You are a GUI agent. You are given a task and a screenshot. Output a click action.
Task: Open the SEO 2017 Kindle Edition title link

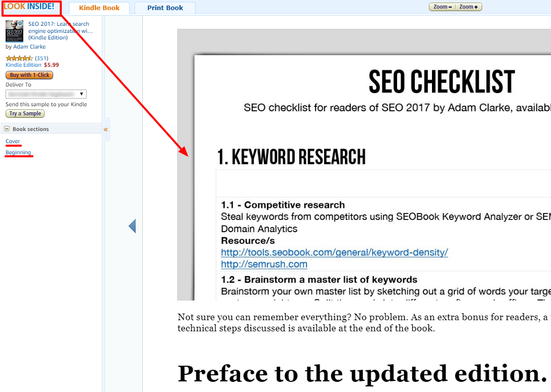(60, 31)
